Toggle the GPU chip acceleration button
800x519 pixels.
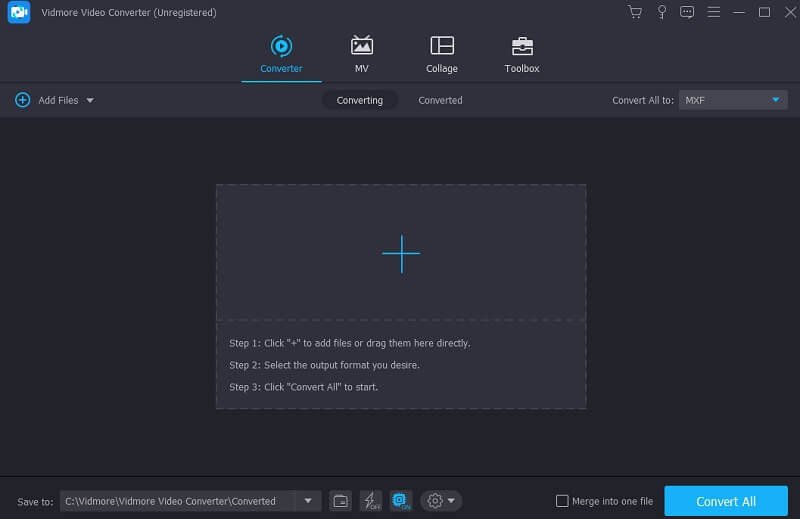[x=400, y=501]
